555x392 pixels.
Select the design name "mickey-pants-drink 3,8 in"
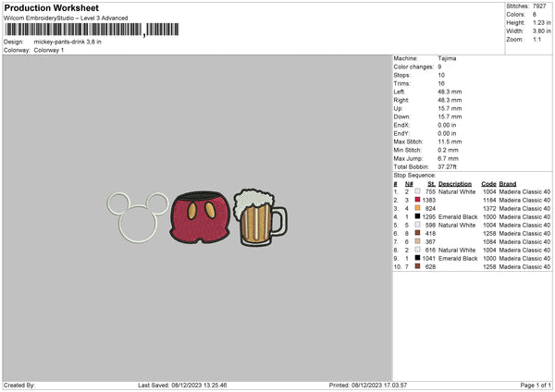pyautogui.click(x=68, y=42)
